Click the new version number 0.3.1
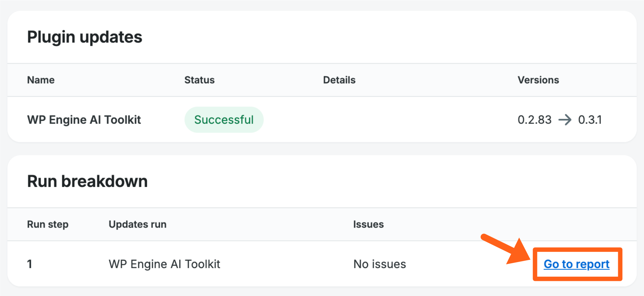The width and height of the screenshot is (644, 296). point(590,120)
